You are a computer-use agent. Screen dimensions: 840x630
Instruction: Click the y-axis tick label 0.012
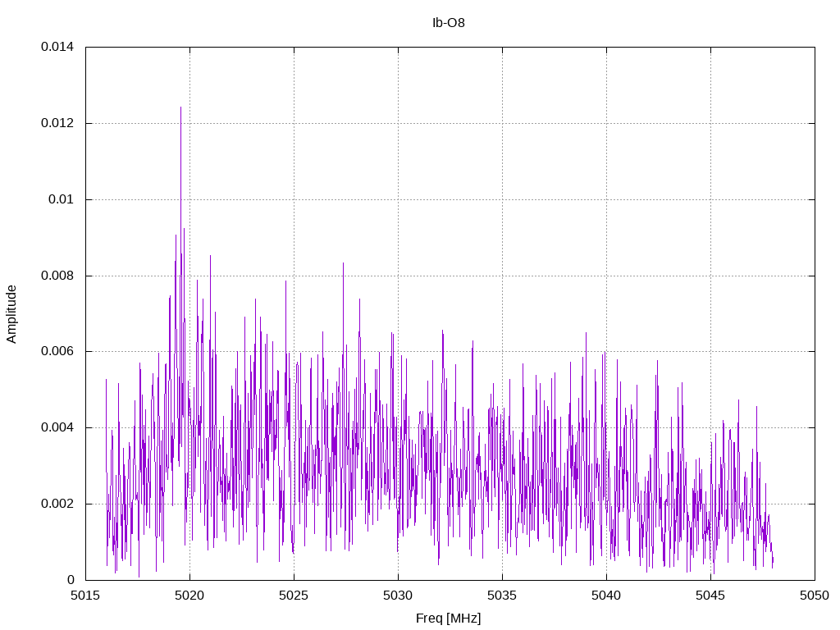click(x=57, y=123)
